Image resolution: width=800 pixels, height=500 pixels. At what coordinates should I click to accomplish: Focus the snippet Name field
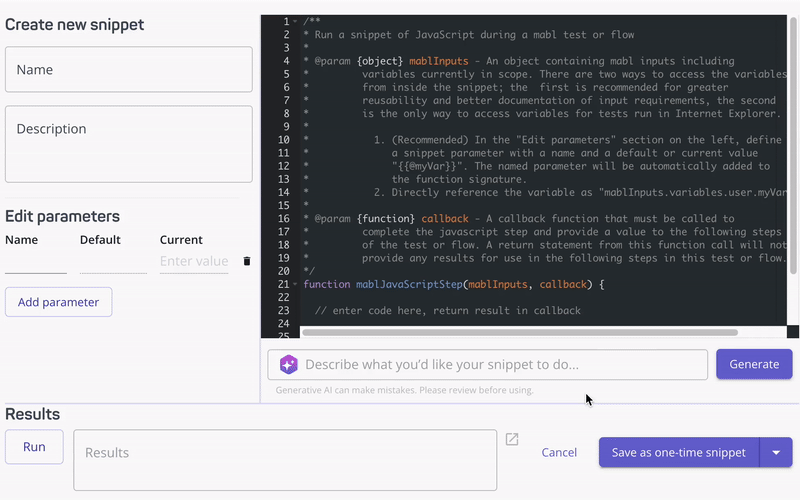point(129,69)
